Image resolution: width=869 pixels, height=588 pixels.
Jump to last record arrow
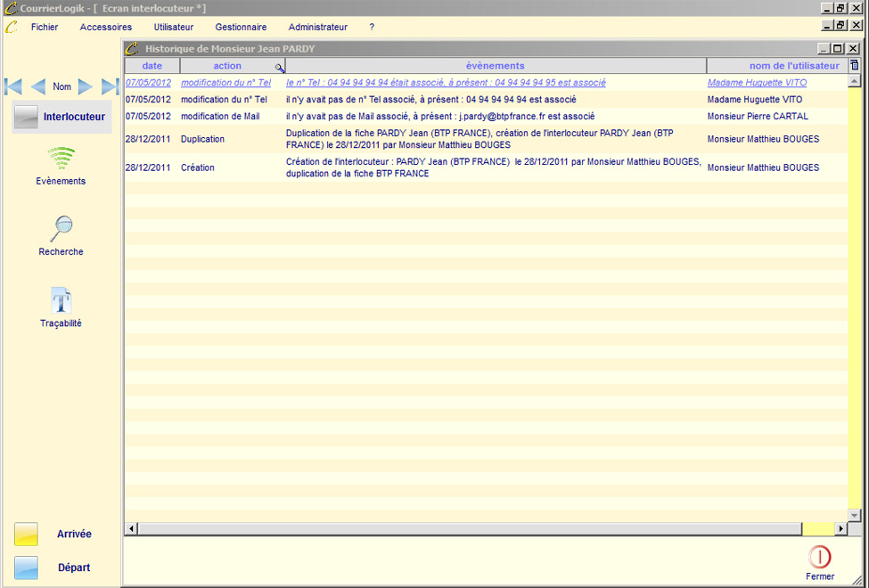pos(110,86)
